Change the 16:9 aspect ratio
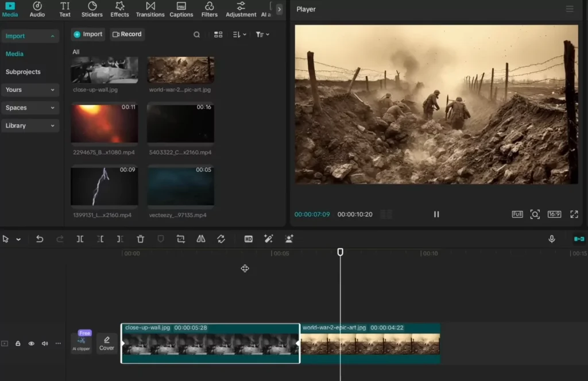 554,214
